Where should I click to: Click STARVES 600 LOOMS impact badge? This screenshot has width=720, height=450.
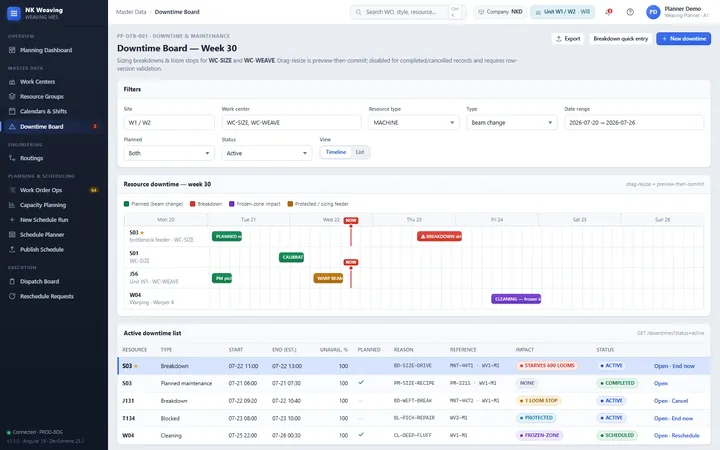tap(547, 366)
